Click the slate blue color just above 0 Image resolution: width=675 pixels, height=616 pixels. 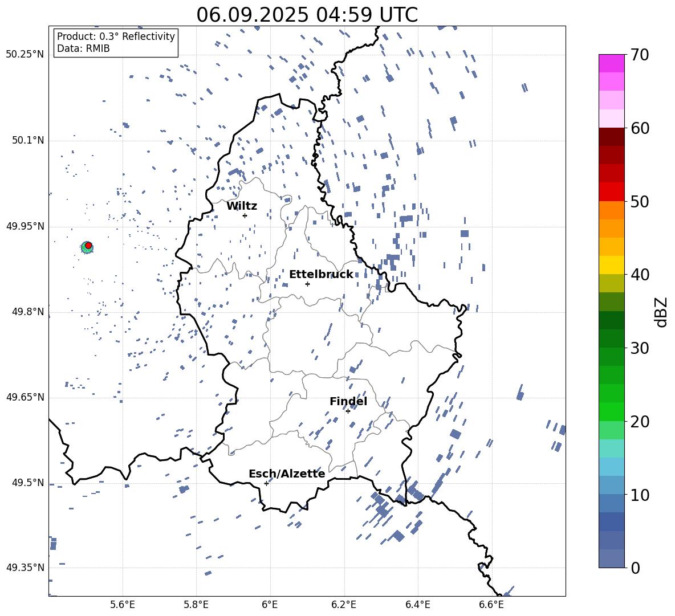(x=611, y=558)
